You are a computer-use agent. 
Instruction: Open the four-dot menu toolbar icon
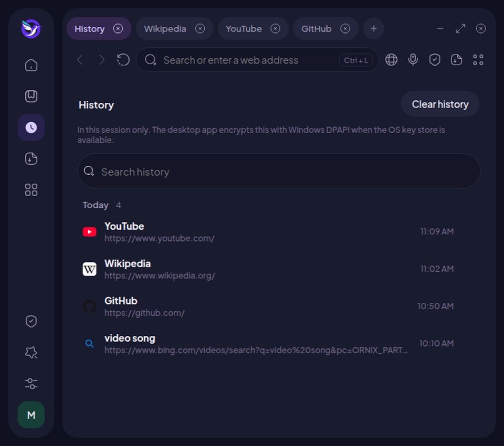[x=478, y=60]
